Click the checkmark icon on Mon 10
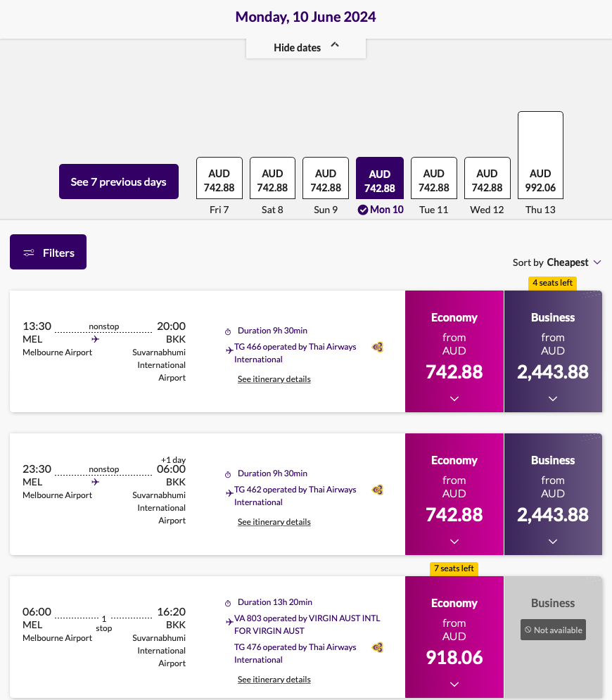612x700 pixels. (x=362, y=209)
